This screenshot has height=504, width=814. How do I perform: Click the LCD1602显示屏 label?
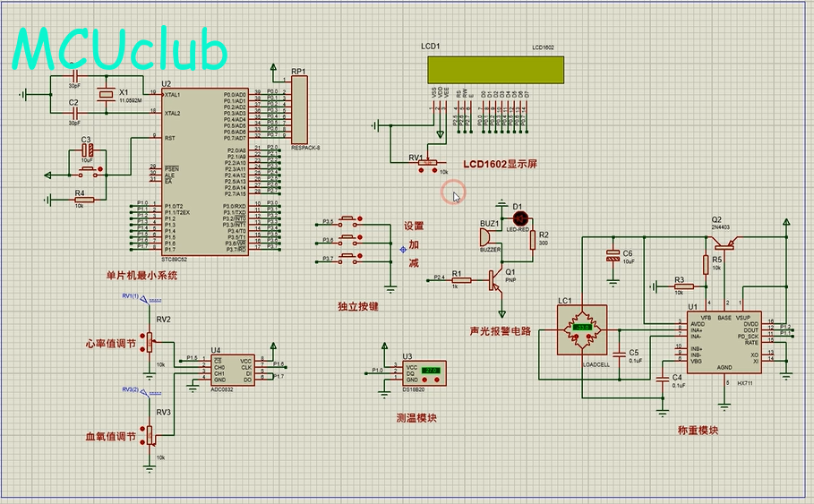point(500,164)
